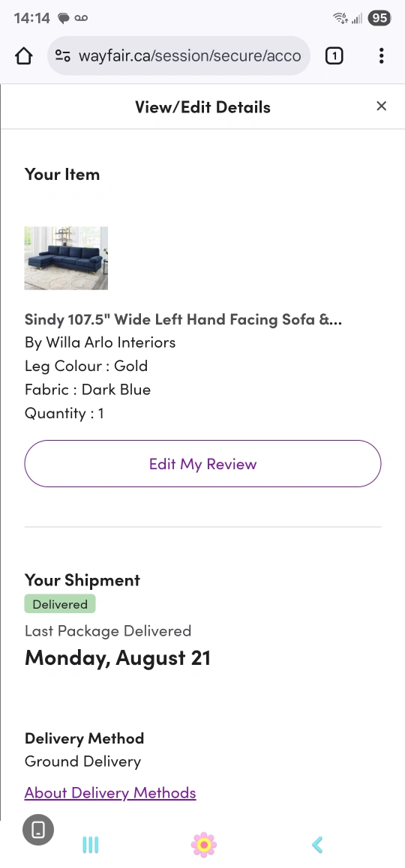Open the blue sofa product thumbnail

tap(66, 258)
